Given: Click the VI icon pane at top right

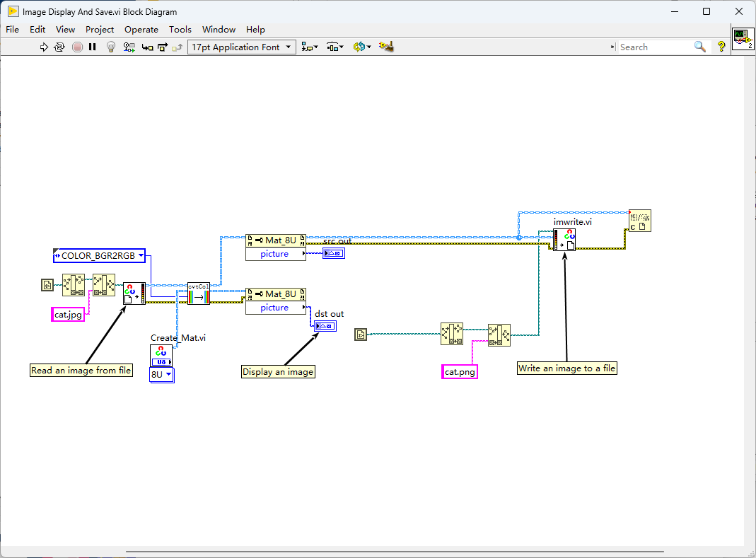Looking at the screenshot, I should [743, 38].
